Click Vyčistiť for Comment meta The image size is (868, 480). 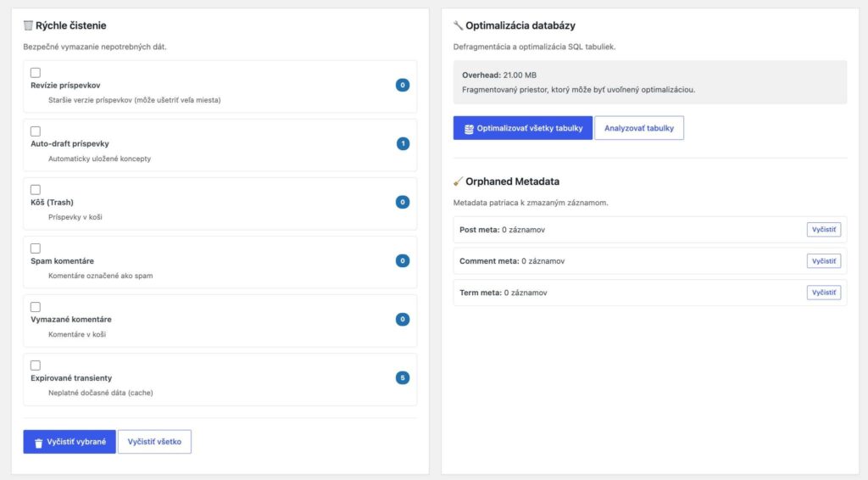824,261
